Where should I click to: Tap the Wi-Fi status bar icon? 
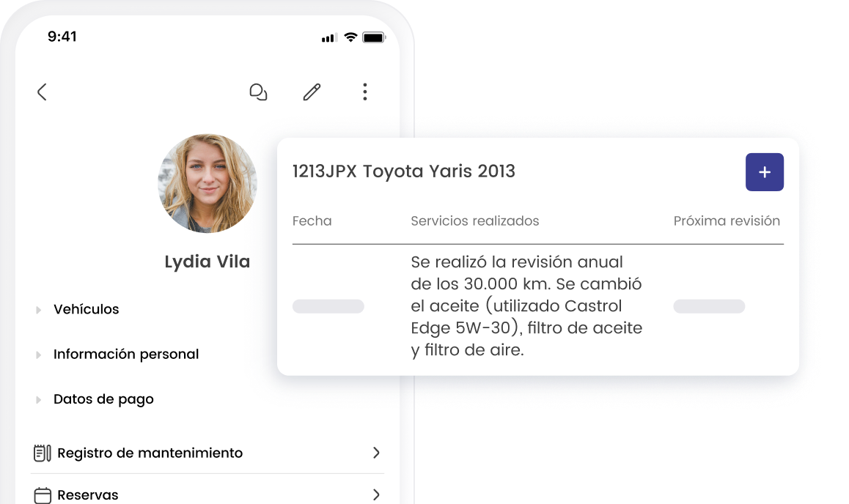(x=351, y=37)
